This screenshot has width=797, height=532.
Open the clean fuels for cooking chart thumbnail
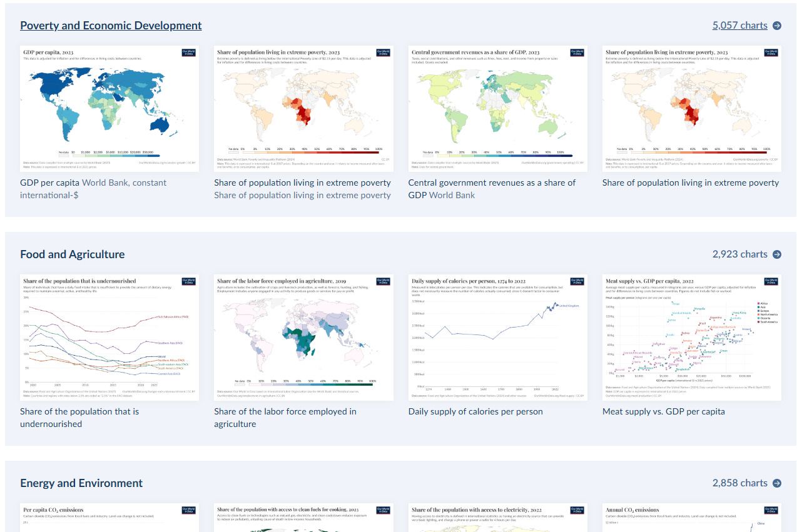click(x=303, y=518)
